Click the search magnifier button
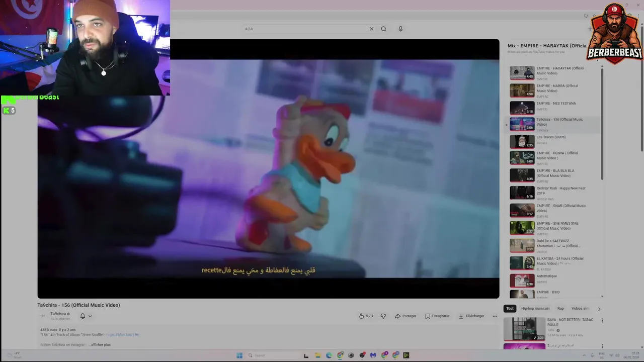The image size is (644, 362). coord(383,29)
